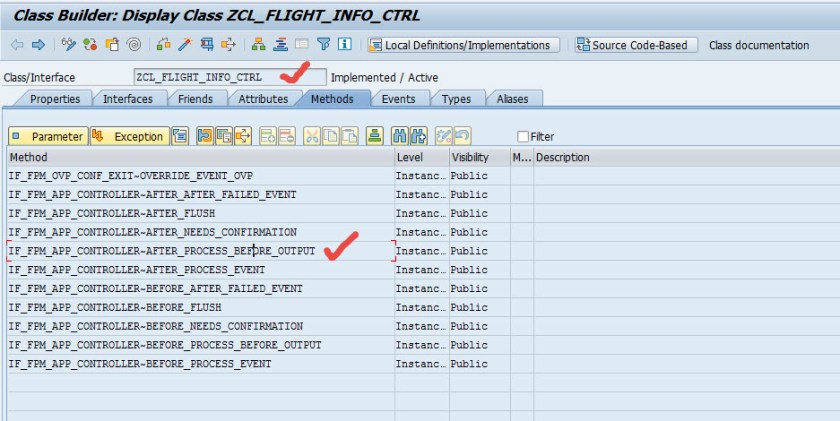Switch to Source Code-Based view

pyautogui.click(x=636, y=46)
